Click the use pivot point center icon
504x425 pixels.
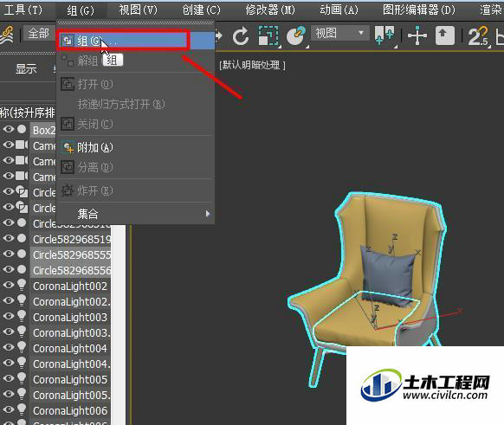tap(384, 36)
